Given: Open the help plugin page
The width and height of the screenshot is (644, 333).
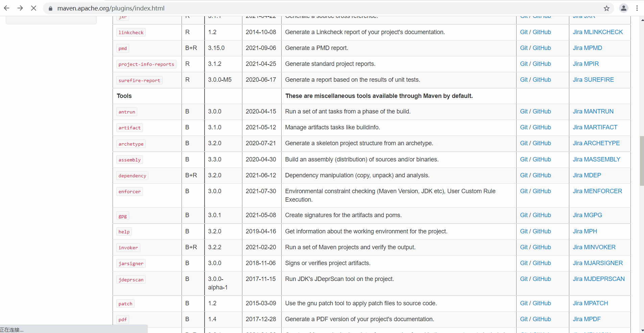Looking at the screenshot, I should 124,232.
